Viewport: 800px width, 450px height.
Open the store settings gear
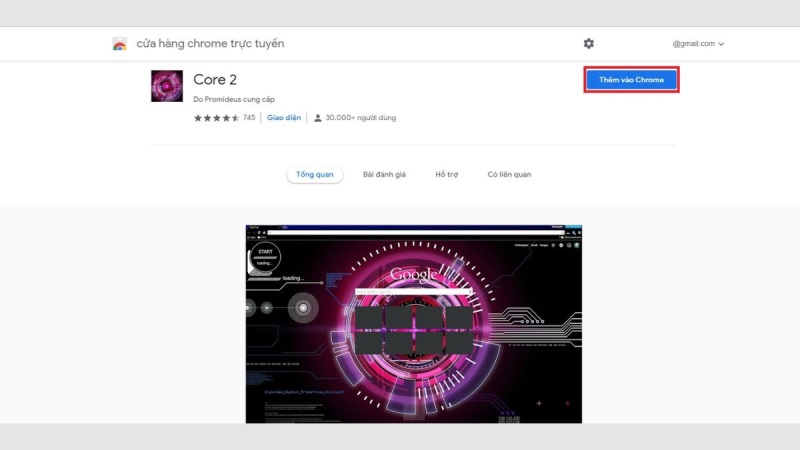click(588, 44)
